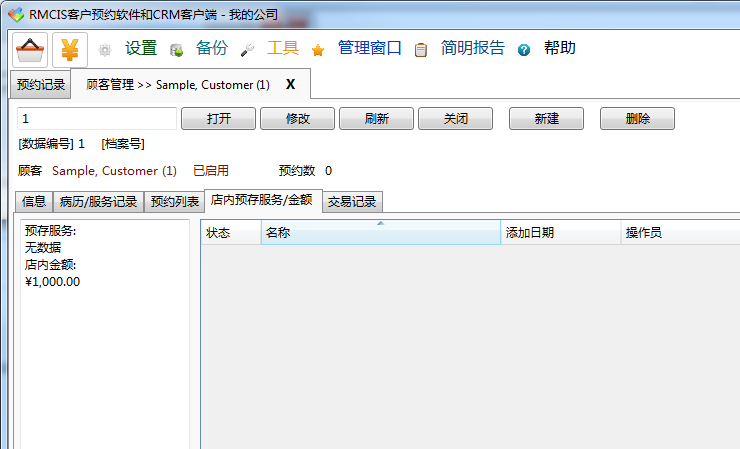Click the 关闭 button
The height and width of the screenshot is (449, 740).
[x=455, y=119]
